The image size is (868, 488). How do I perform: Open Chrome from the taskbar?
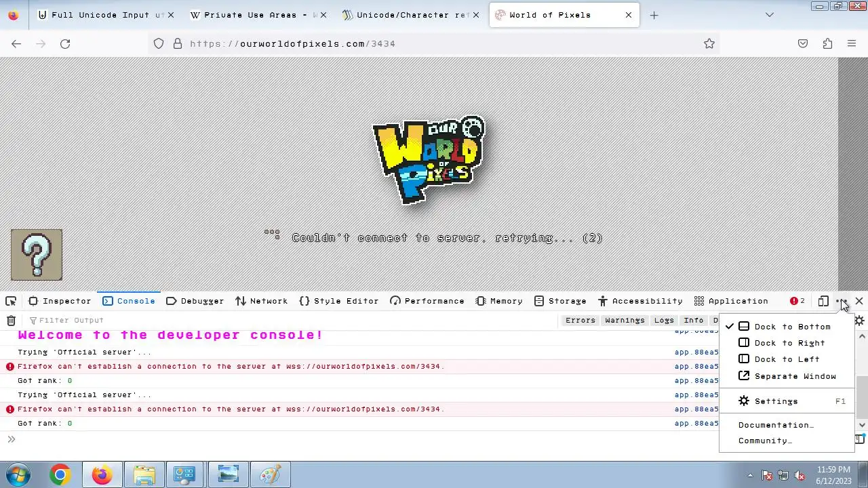click(x=60, y=475)
